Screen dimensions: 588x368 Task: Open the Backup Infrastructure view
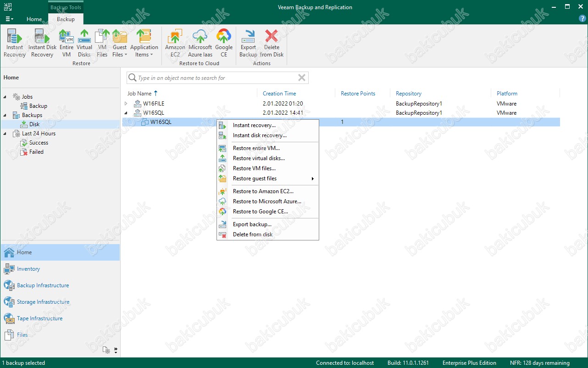(x=60, y=285)
